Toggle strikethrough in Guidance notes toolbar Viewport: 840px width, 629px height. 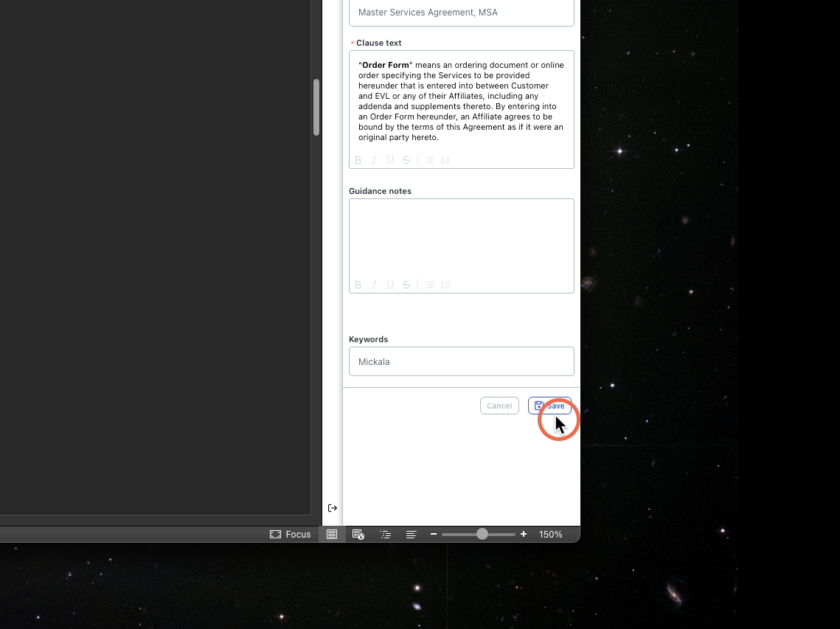[x=406, y=285]
